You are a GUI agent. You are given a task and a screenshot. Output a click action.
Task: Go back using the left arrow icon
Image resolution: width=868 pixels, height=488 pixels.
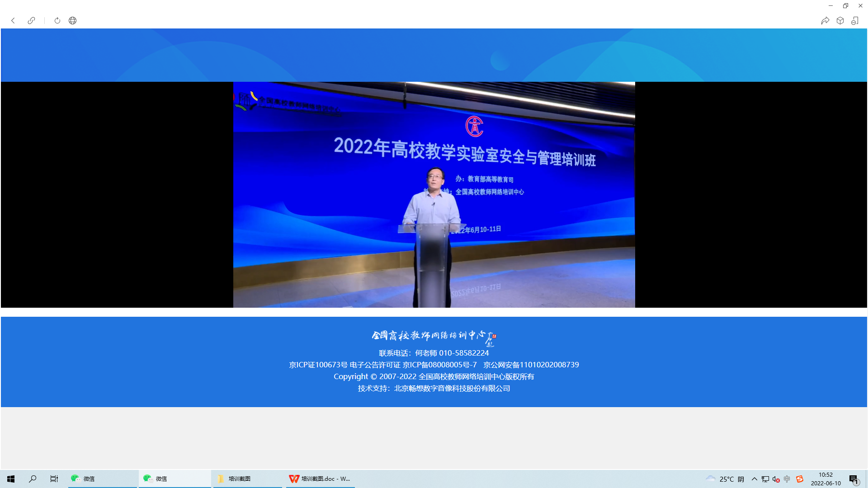pyautogui.click(x=13, y=21)
